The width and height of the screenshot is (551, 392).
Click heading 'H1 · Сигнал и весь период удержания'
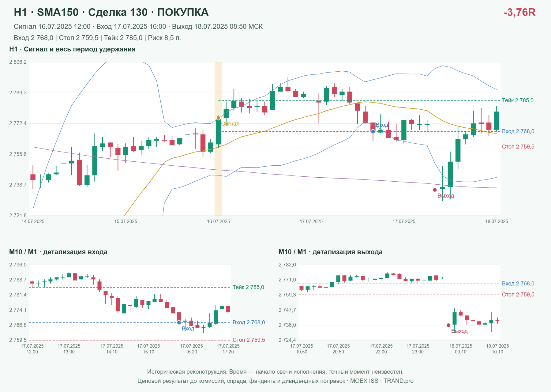(x=72, y=49)
